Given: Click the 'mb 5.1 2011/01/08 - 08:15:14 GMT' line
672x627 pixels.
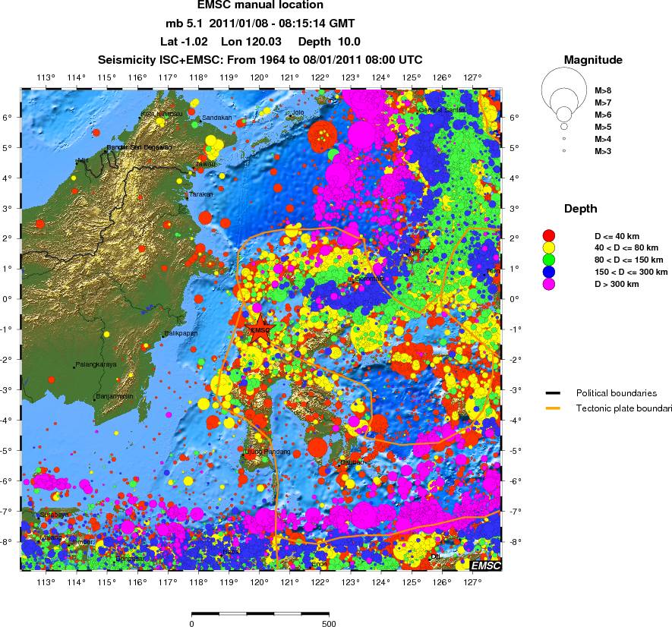Looking at the screenshot, I should [x=260, y=23].
